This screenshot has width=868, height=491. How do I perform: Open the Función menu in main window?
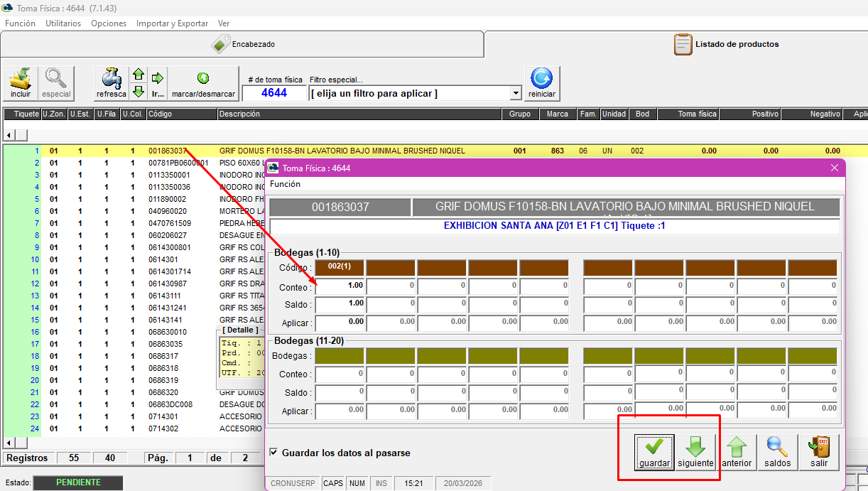coord(20,23)
